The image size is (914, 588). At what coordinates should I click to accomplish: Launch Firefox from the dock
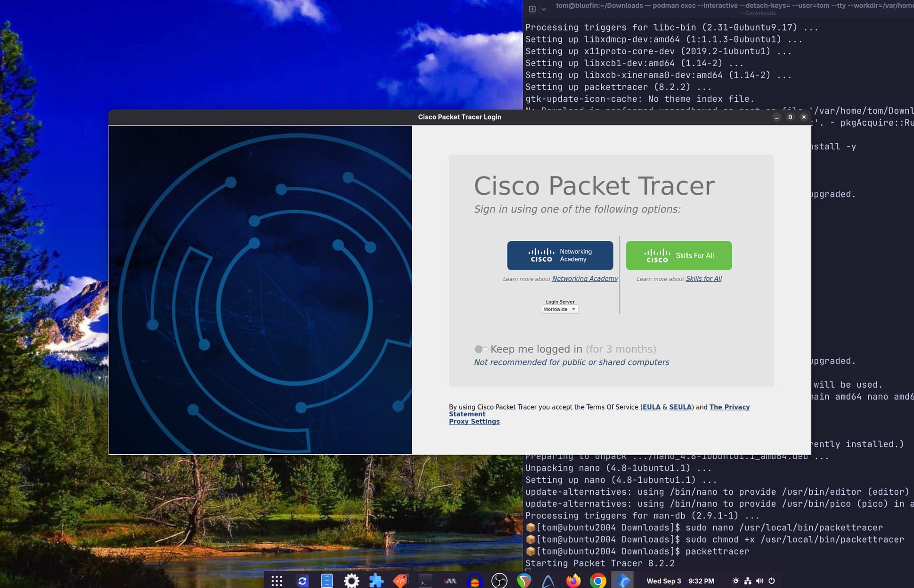coord(573,581)
